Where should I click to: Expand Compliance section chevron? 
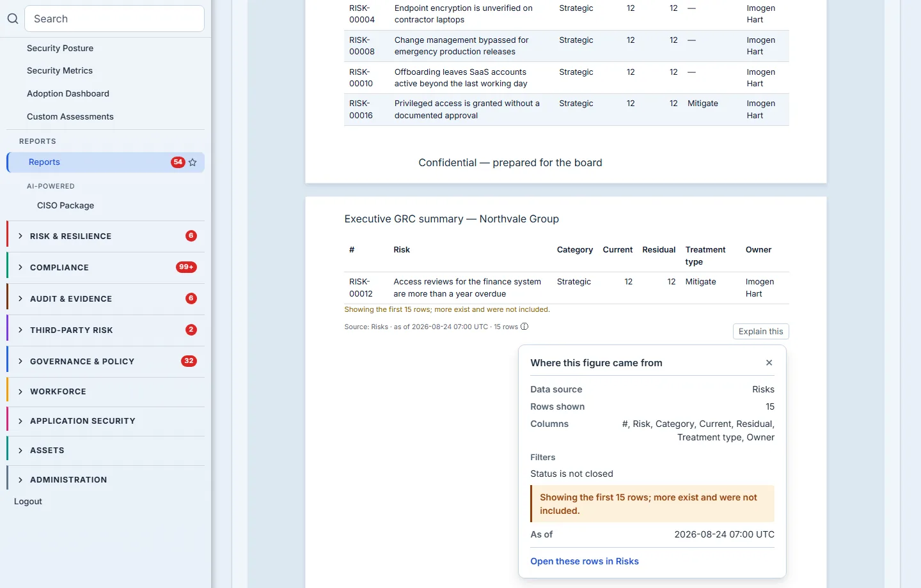click(20, 267)
